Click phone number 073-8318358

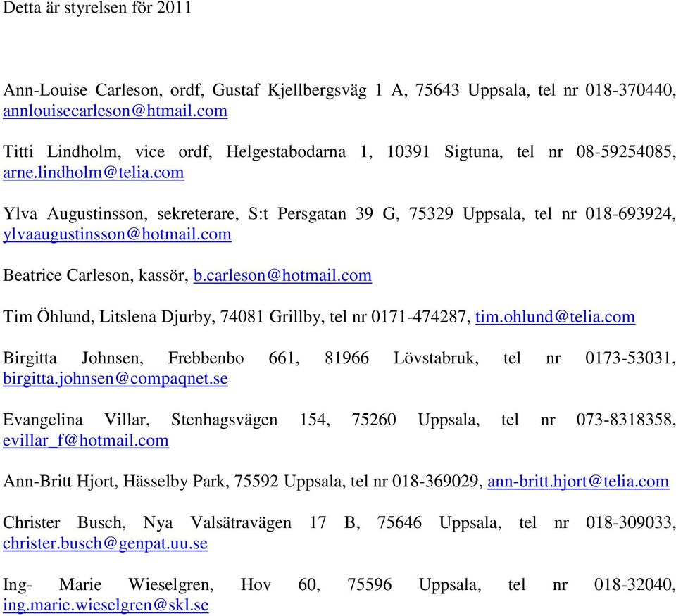tap(626, 420)
